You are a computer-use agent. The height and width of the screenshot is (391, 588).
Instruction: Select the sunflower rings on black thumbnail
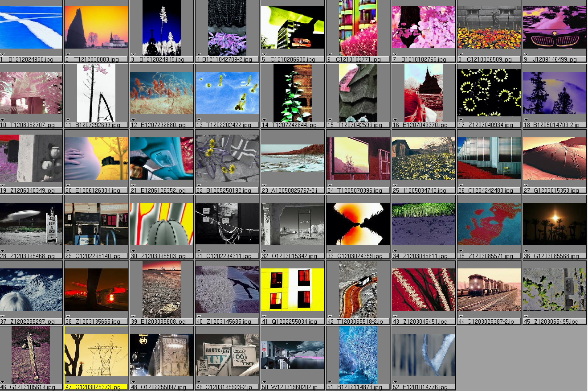tap(489, 92)
